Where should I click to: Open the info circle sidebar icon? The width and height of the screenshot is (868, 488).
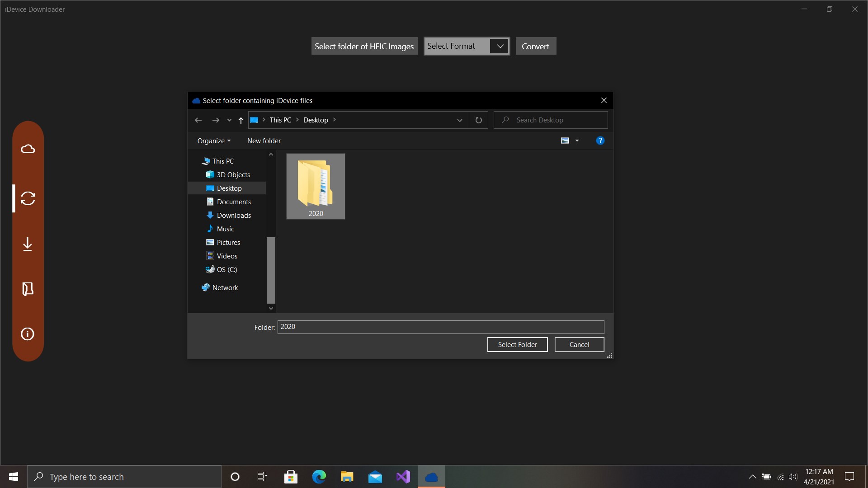(x=28, y=334)
